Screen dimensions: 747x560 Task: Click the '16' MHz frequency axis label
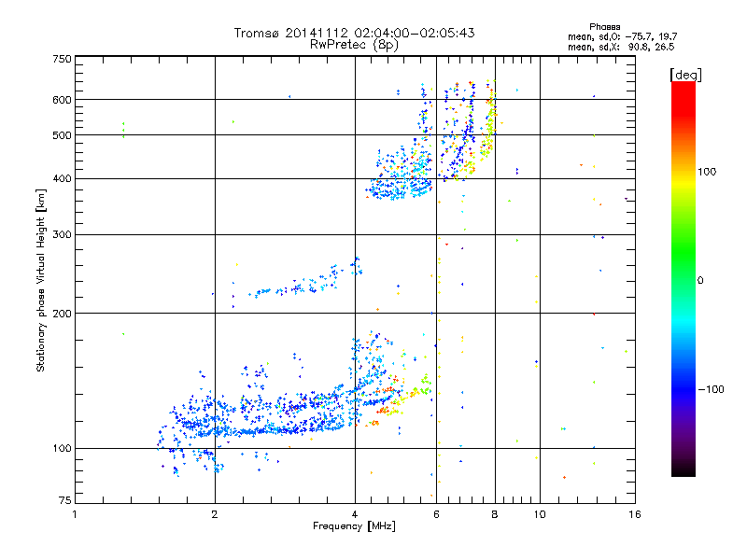tap(635, 515)
